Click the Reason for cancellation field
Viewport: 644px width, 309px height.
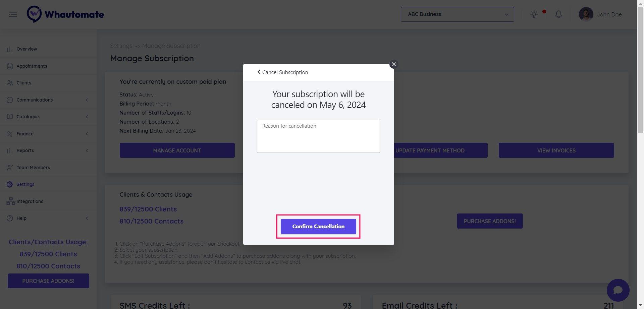[318, 136]
